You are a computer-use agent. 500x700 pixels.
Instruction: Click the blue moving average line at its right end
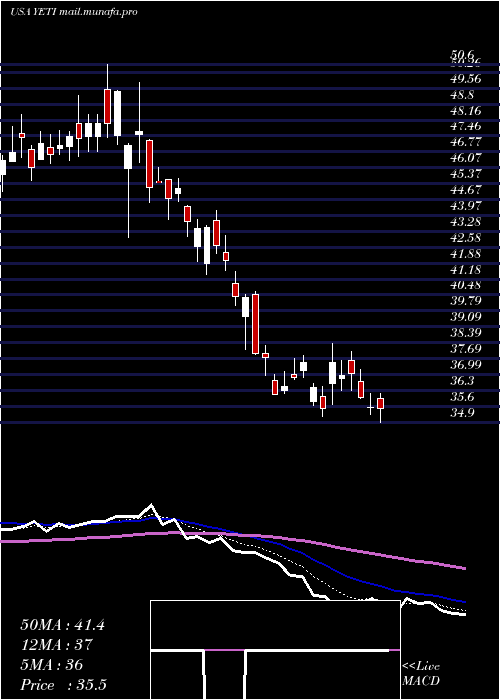click(463, 601)
